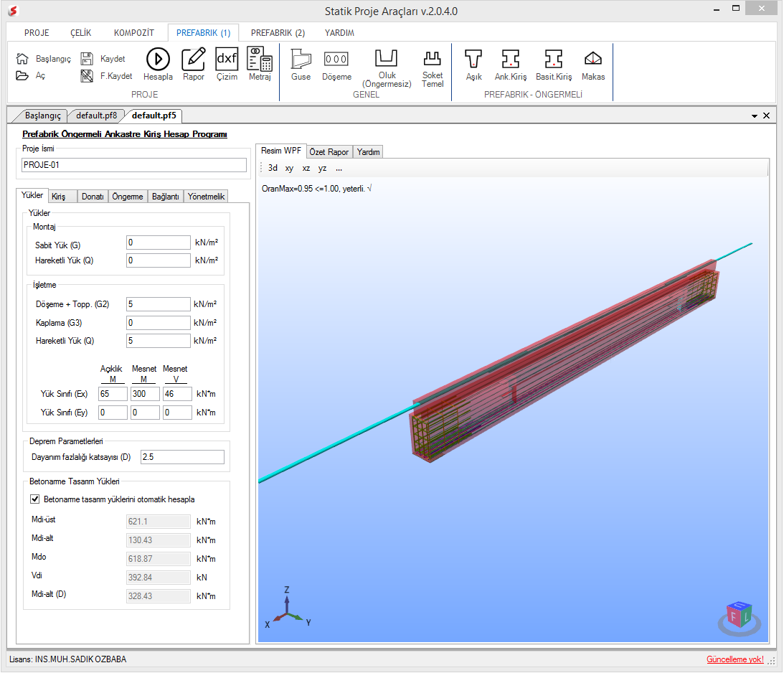This screenshot has height=673, width=784.
Task: Click Yük Sınıfı (Ey) Açıklık M field
Action: 113,413
